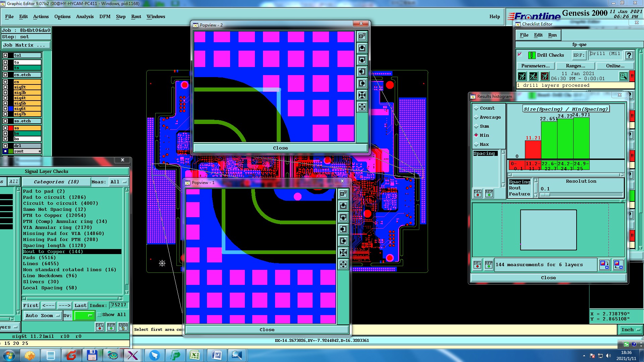Toggle visibility box of drl layer

point(5,146)
